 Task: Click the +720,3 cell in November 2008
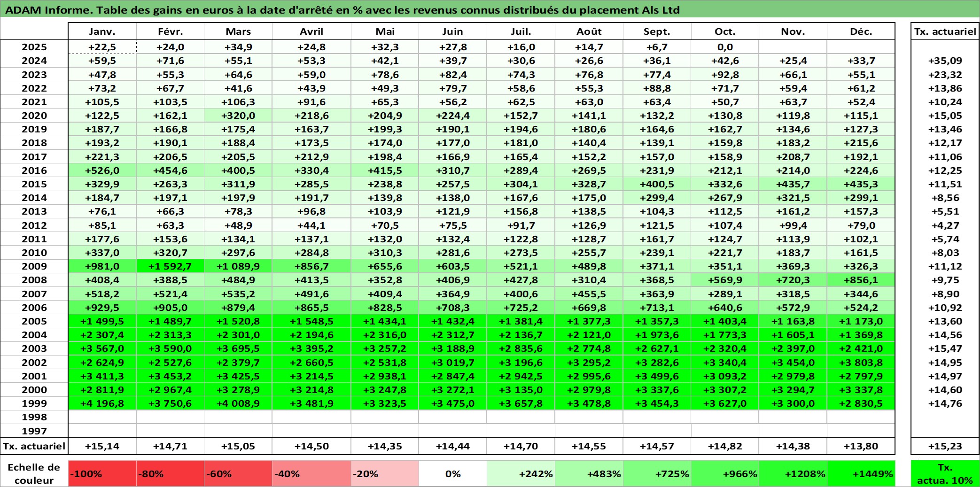click(x=793, y=280)
